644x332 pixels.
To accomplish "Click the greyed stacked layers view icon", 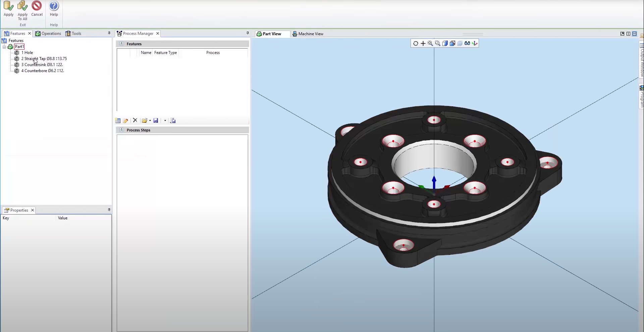I will tap(460, 43).
